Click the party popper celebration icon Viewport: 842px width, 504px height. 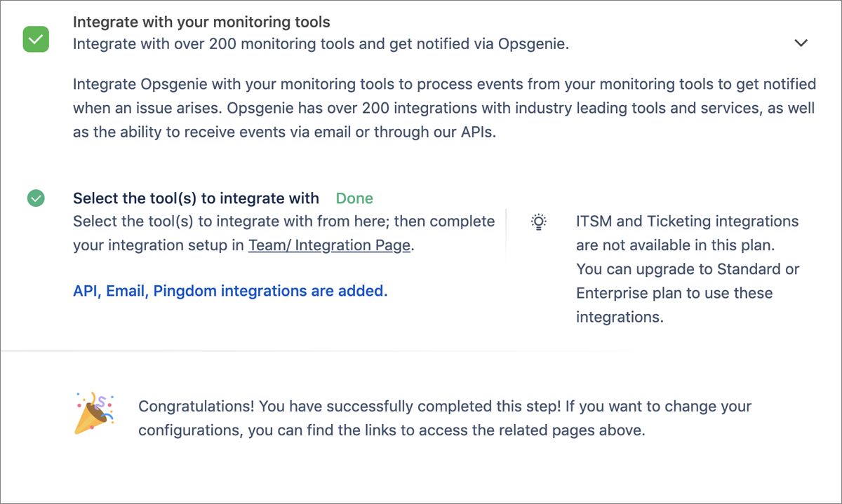point(95,414)
